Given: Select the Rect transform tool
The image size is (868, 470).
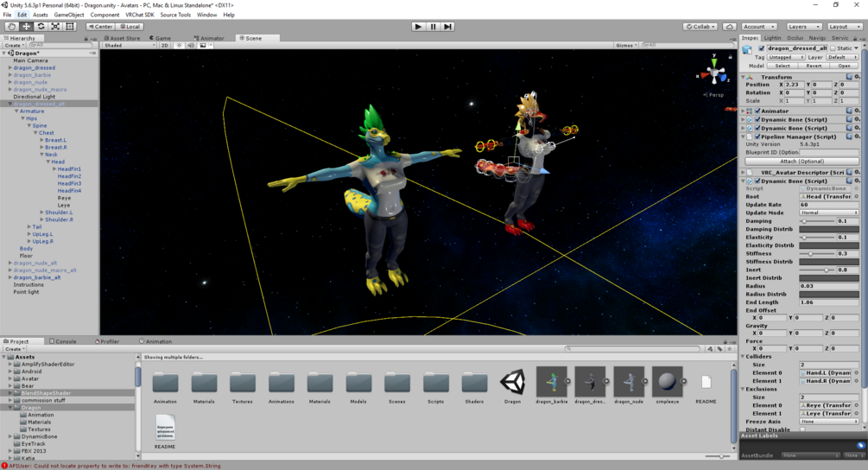Looking at the screenshot, I should click(x=70, y=27).
